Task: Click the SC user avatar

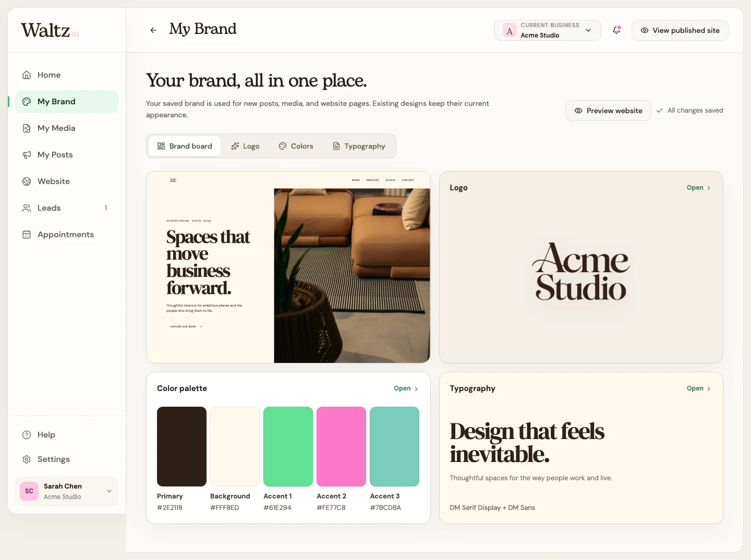Action: pyautogui.click(x=29, y=491)
